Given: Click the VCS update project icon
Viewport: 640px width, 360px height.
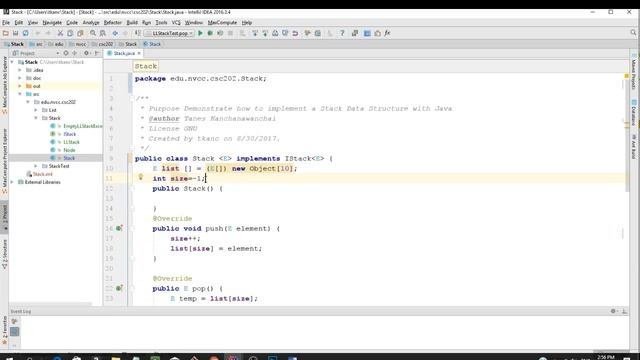Looking at the screenshot, I should click(255, 33).
